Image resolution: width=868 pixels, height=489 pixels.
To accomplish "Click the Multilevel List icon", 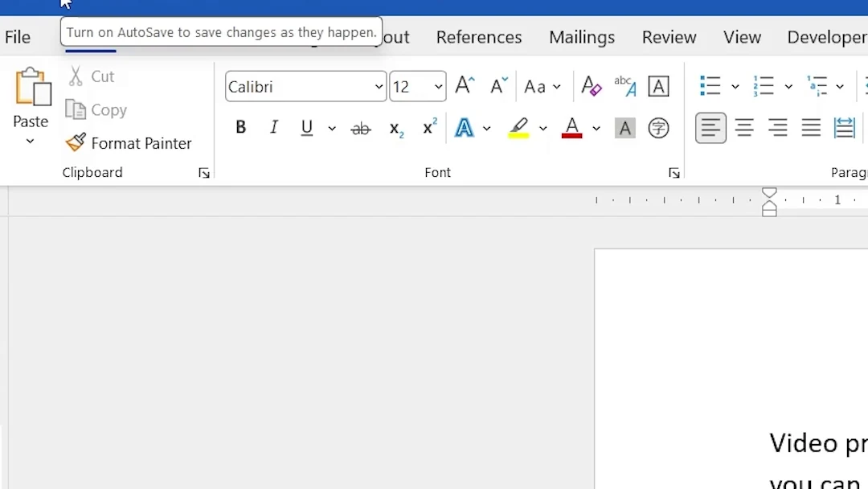I will coord(817,86).
